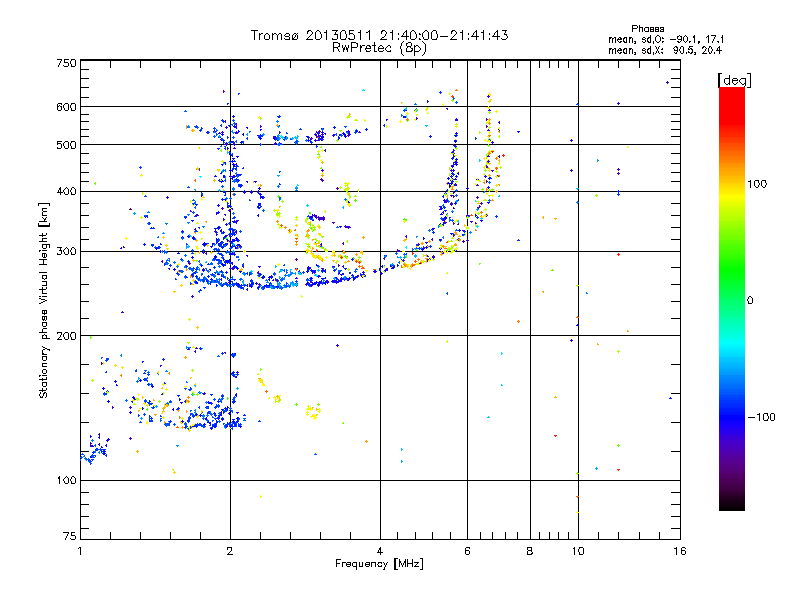The width and height of the screenshot is (800, 600).
Task: Click the '300' height axis label
Action: coord(66,251)
